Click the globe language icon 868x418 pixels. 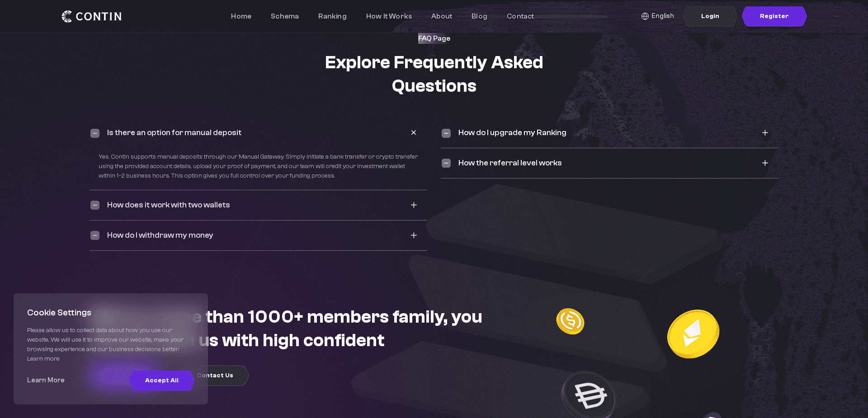645,16
